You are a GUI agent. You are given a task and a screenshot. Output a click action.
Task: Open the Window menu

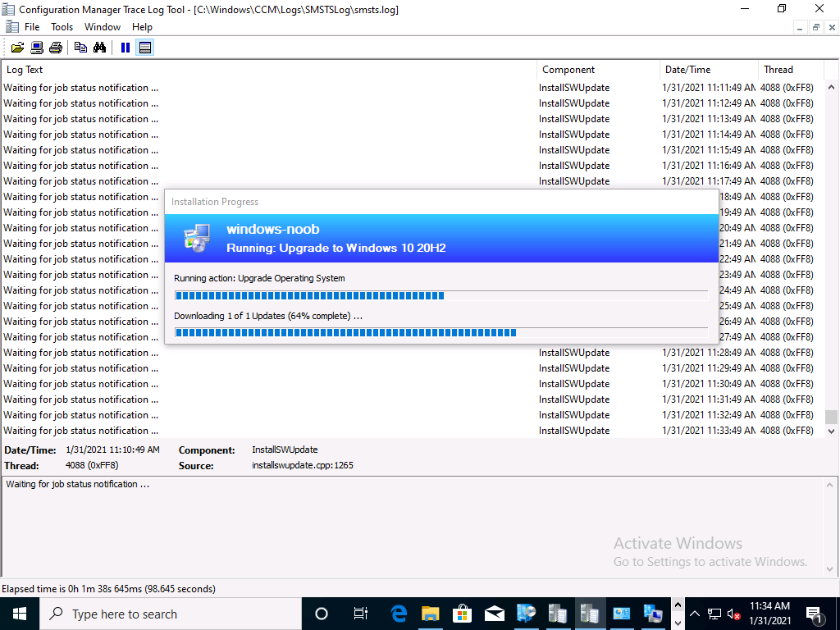[103, 27]
